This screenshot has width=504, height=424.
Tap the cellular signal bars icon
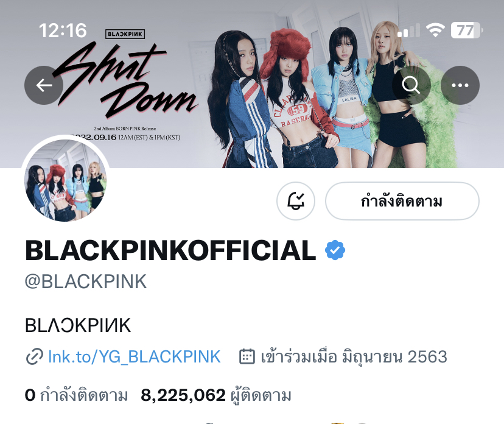click(x=408, y=30)
